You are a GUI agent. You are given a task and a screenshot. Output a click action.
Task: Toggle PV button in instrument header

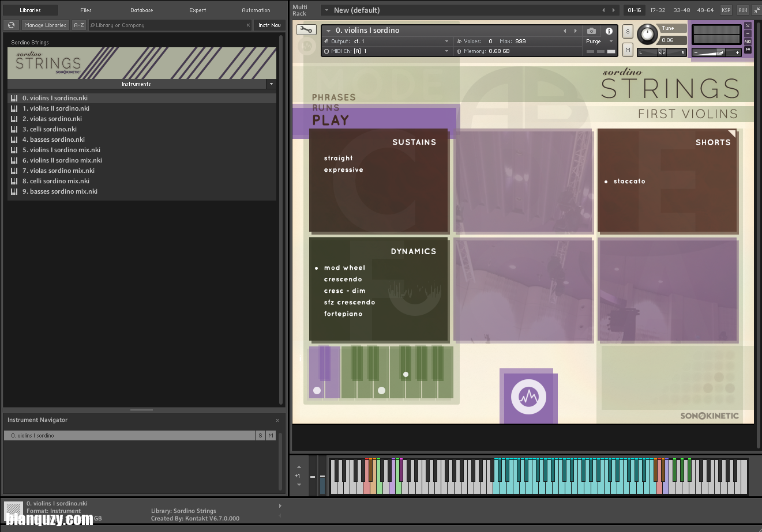(748, 50)
